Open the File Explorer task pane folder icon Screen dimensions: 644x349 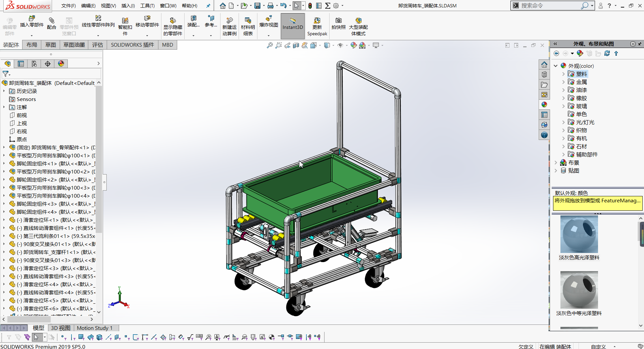544,85
